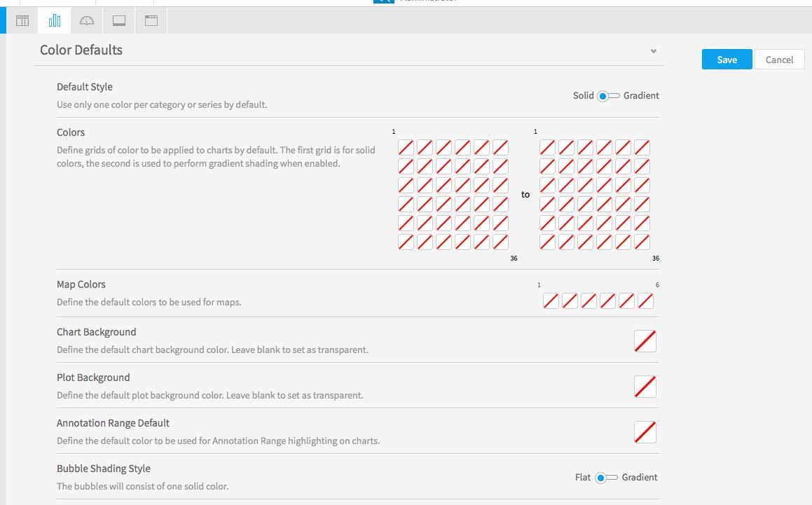Viewport: 812px width, 505px height.
Task: Select last swatch in gradient Colors grid
Action: tap(642, 242)
